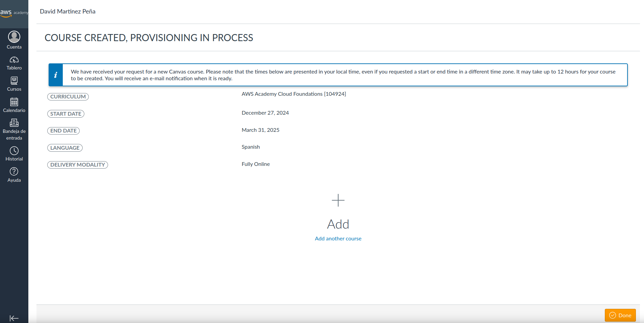Open the Ayuda help icon
Image resolution: width=644 pixels, height=323 pixels.
[14, 172]
